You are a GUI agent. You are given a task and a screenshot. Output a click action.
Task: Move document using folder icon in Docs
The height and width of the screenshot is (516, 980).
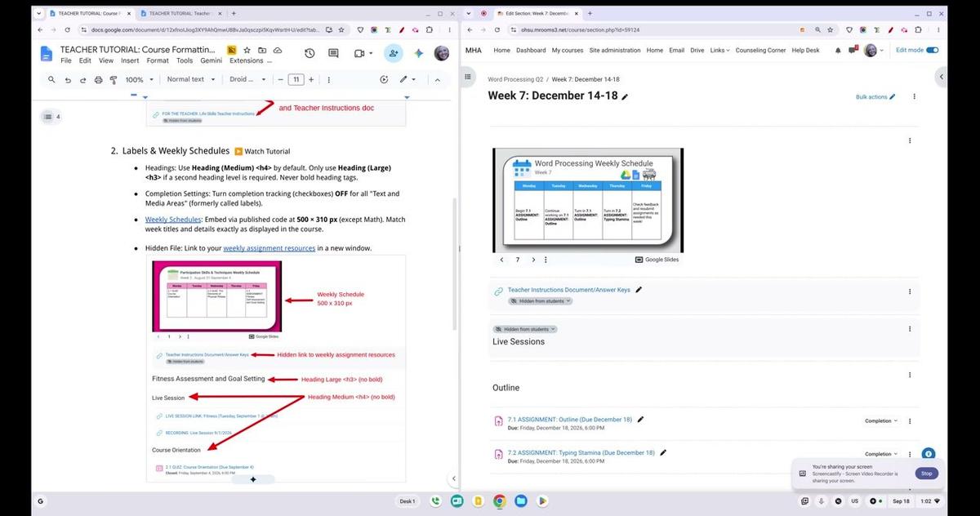pyautogui.click(x=264, y=50)
